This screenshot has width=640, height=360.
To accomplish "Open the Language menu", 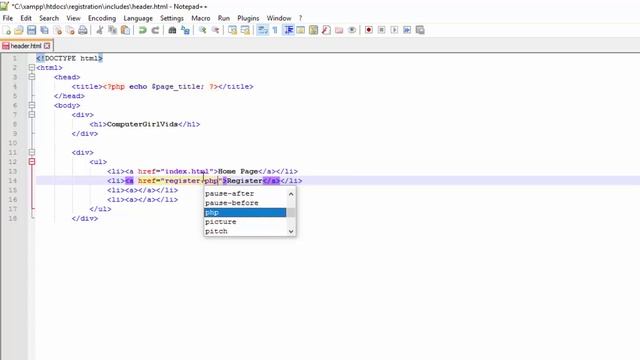I will click(138, 18).
